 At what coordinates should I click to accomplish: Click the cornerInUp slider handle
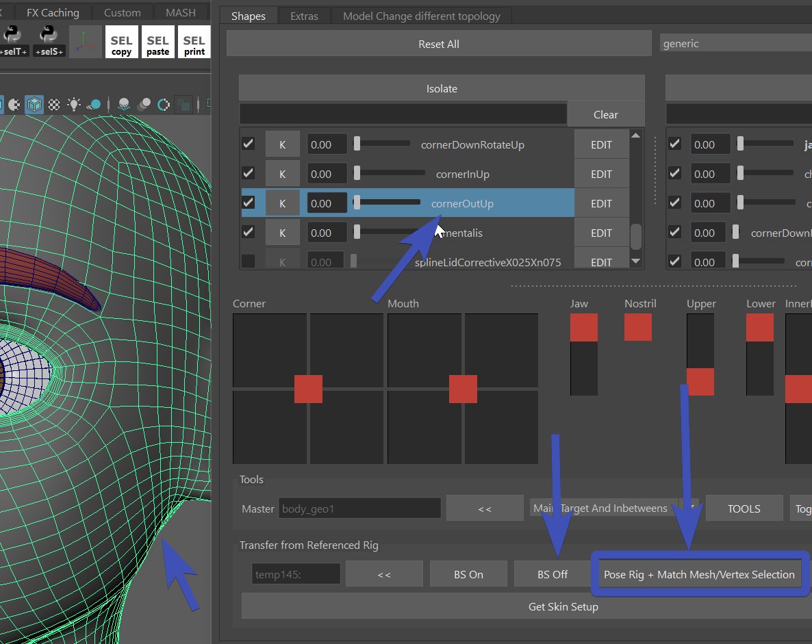click(357, 173)
